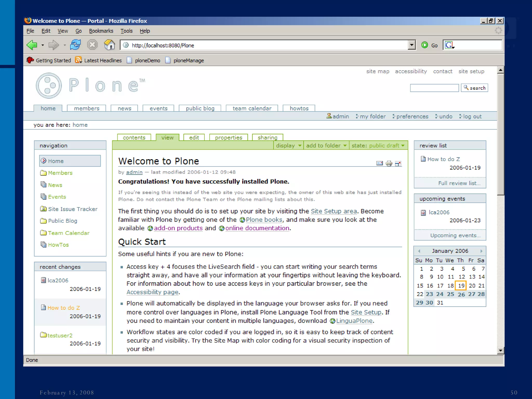Open the File menu

[x=30, y=31]
